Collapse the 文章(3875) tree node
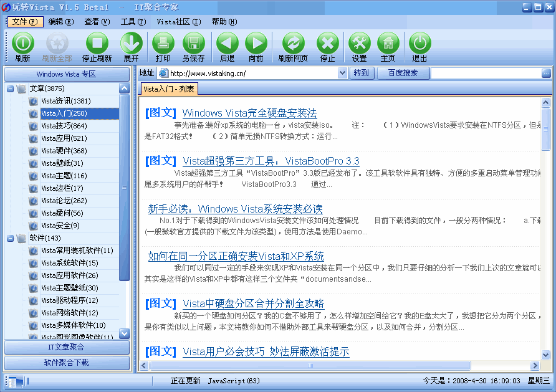The width and height of the screenshot is (556, 392). point(10,88)
